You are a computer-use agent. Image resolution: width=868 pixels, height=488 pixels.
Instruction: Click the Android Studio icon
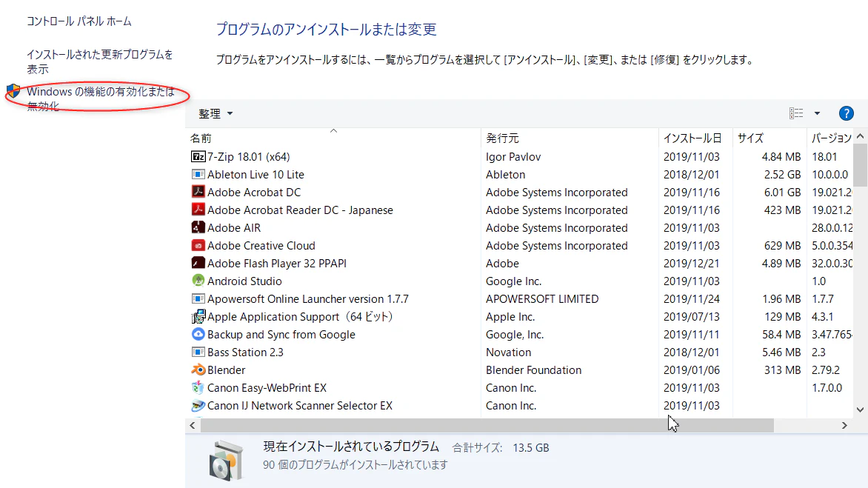click(198, 281)
